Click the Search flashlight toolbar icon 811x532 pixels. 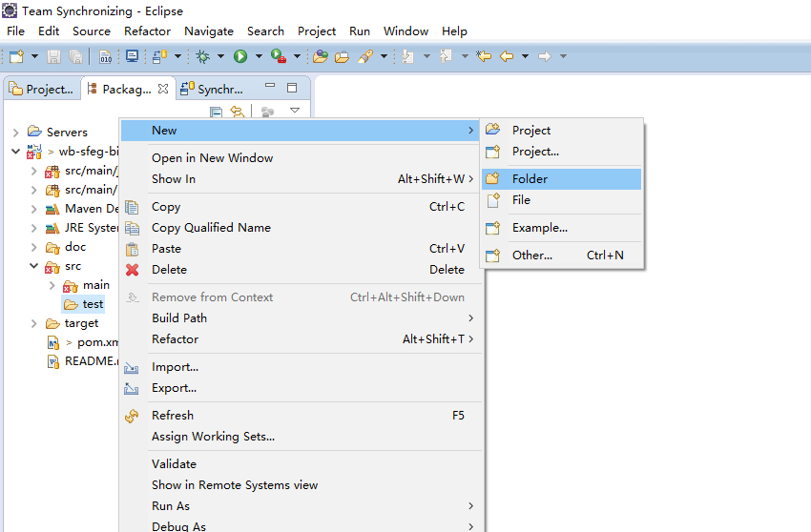(x=365, y=56)
